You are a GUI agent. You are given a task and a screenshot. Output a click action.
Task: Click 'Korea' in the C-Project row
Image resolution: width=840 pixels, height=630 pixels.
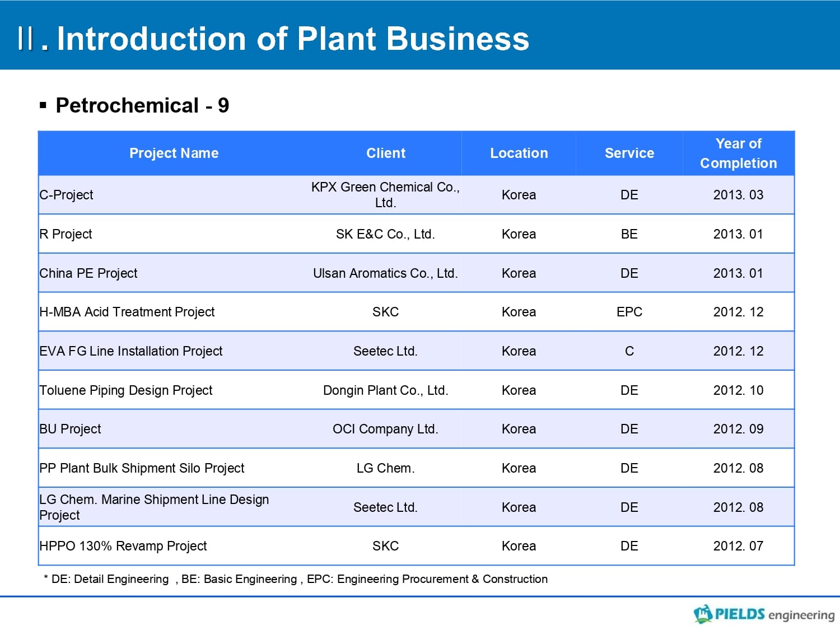519,195
